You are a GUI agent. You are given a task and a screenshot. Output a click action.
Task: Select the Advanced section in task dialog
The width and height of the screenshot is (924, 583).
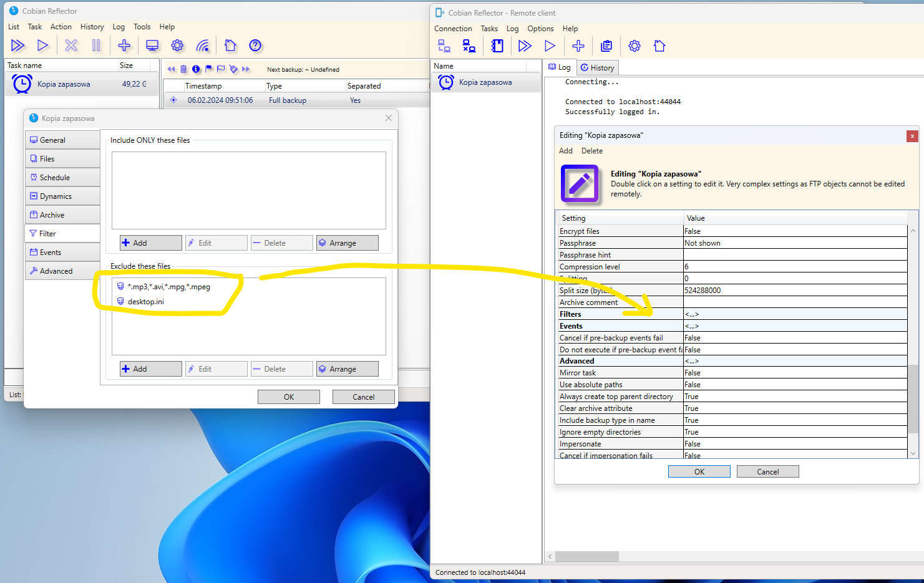(62, 271)
